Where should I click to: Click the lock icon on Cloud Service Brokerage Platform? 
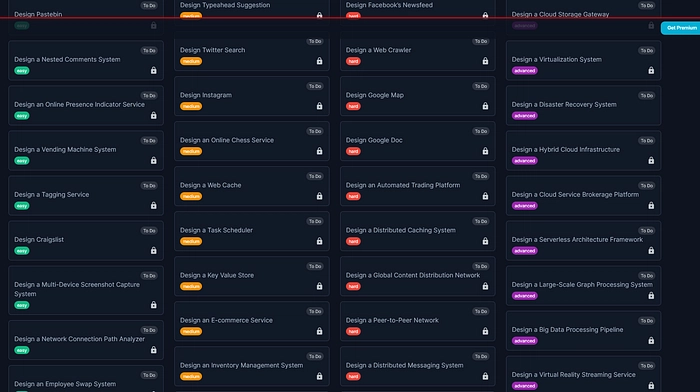point(651,206)
